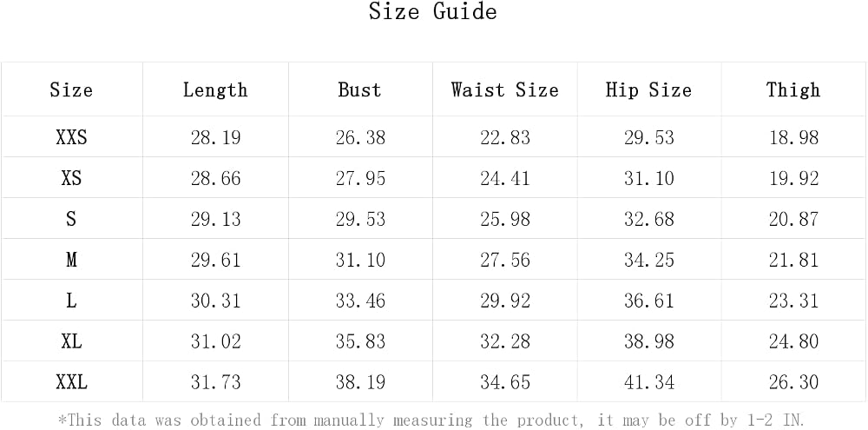Select the XS size row label

71,178
